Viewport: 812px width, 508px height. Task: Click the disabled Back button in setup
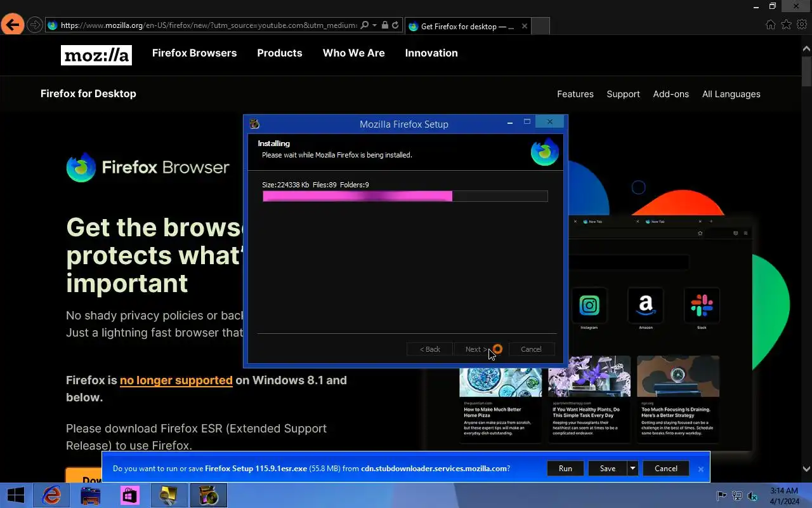point(429,349)
